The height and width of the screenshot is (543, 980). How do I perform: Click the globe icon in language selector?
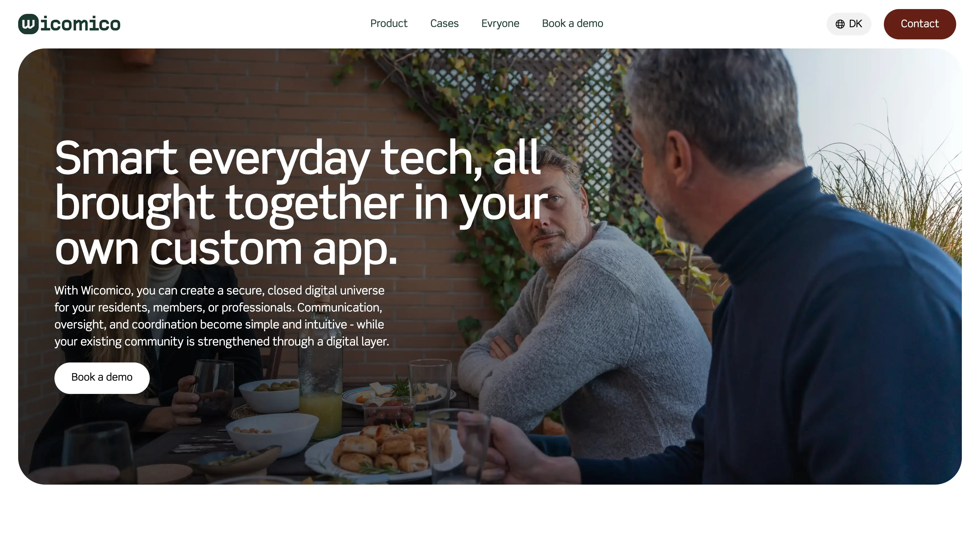(x=840, y=24)
